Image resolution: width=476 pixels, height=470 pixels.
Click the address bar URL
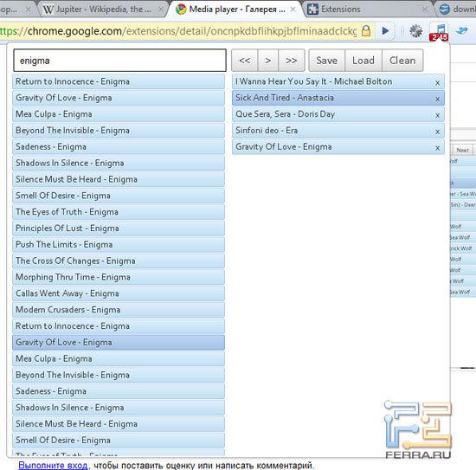pyautogui.click(x=179, y=31)
